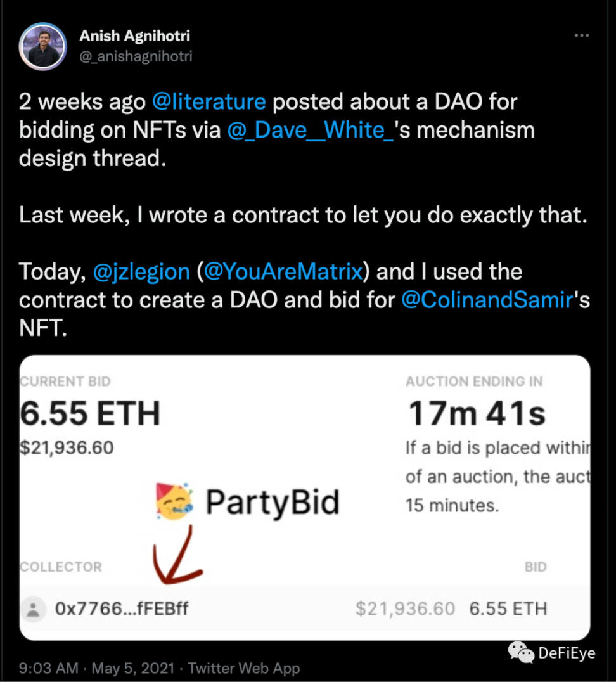Click the 17m 41s auction countdown
This screenshot has height=682, width=616.
click(x=477, y=414)
